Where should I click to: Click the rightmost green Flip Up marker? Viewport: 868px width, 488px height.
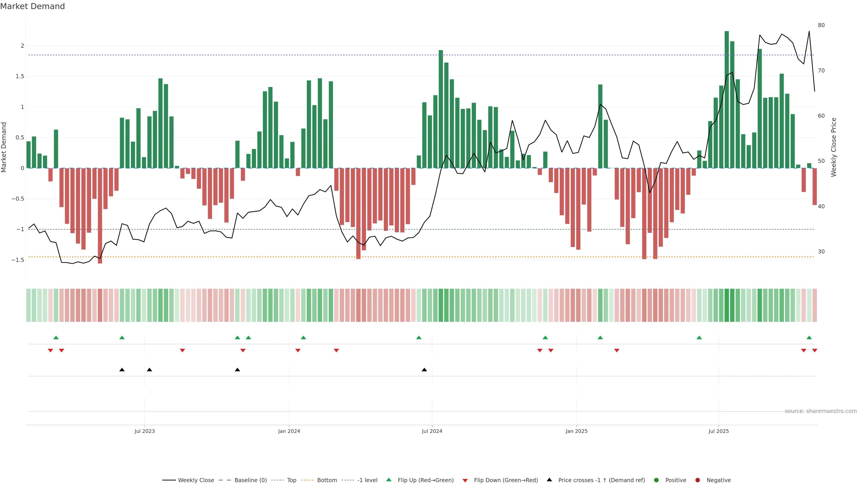click(x=809, y=338)
